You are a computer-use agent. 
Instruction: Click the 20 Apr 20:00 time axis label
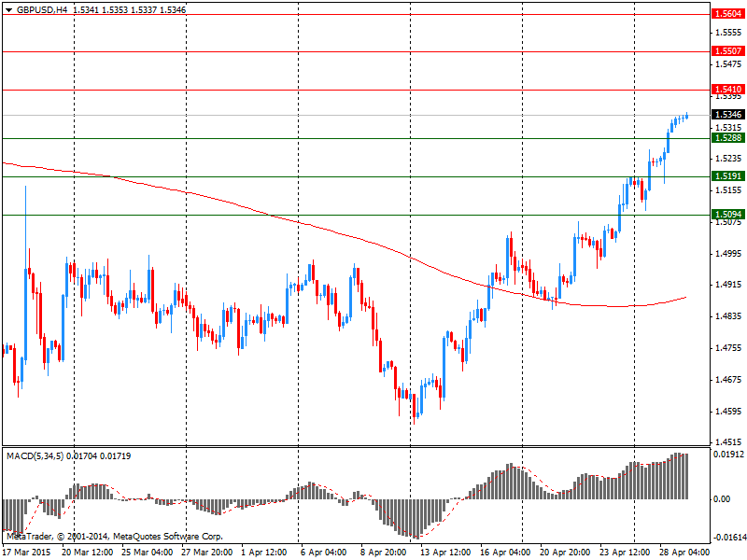(565, 553)
